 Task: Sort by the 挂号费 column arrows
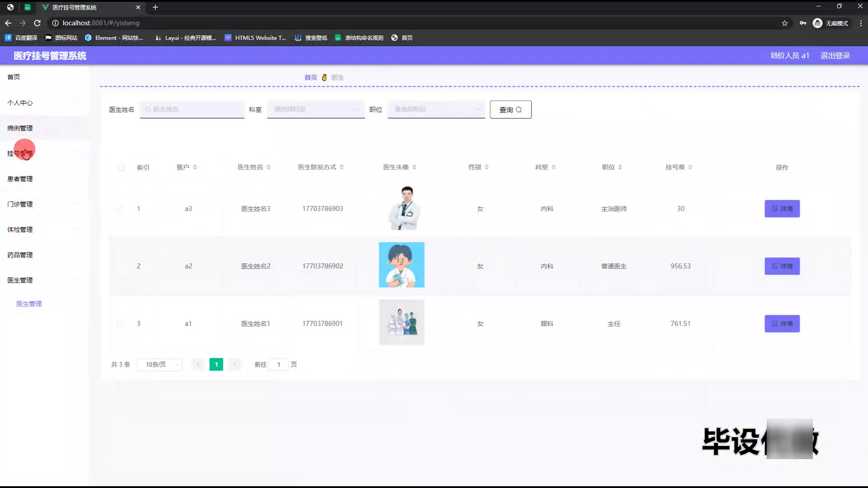(x=690, y=167)
